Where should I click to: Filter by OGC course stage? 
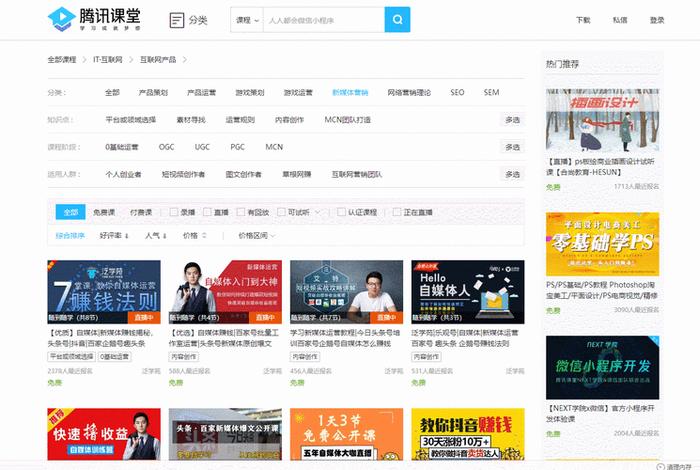[x=167, y=147]
